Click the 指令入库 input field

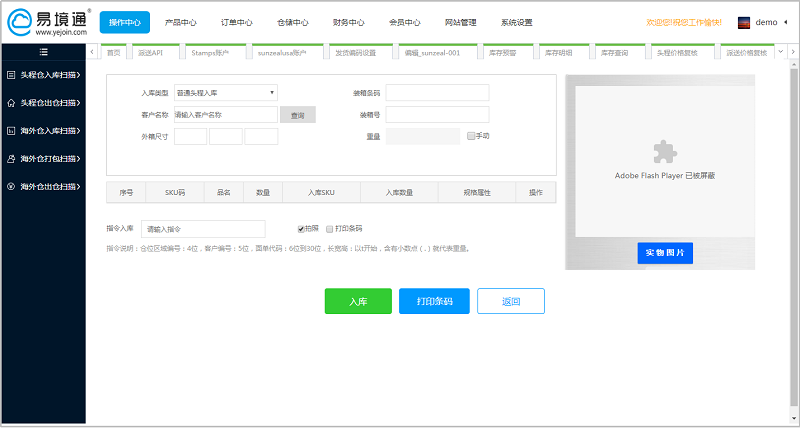(x=203, y=229)
